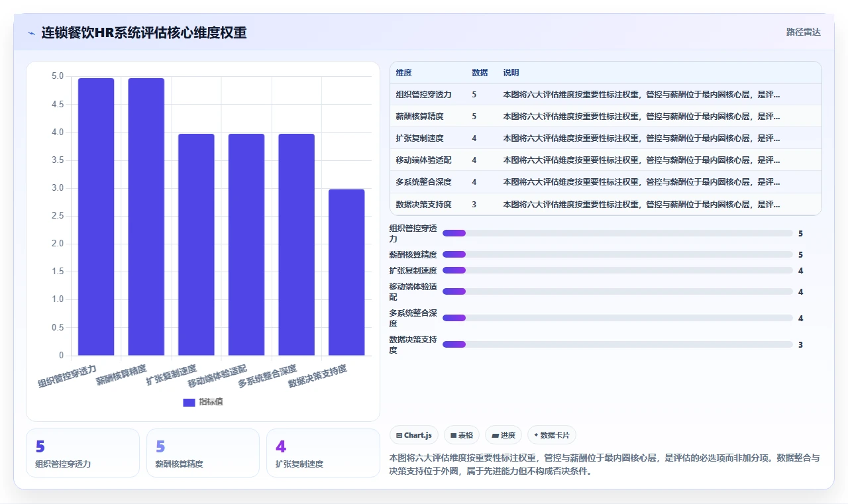This screenshot has width=848, height=504.
Task: Click the 5.0 y-axis label
Action: [58, 76]
